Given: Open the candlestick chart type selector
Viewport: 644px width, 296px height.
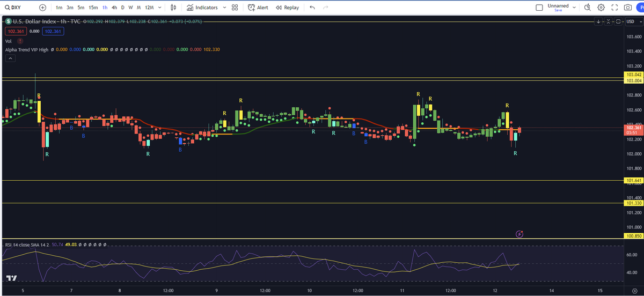Looking at the screenshot, I should (x=173, y=8).
